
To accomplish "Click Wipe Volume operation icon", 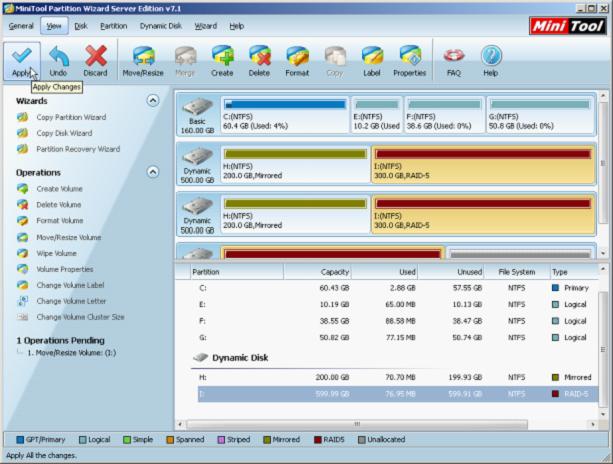I will point(23,253).
